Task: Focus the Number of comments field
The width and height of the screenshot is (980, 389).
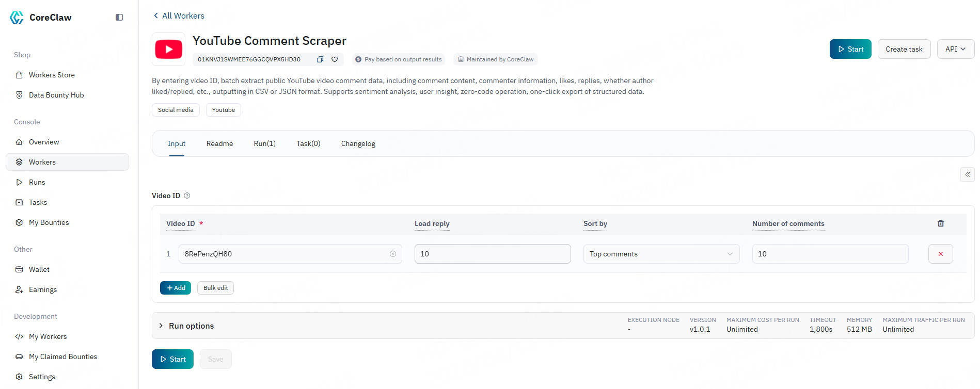Action: [x=830, y=254]
